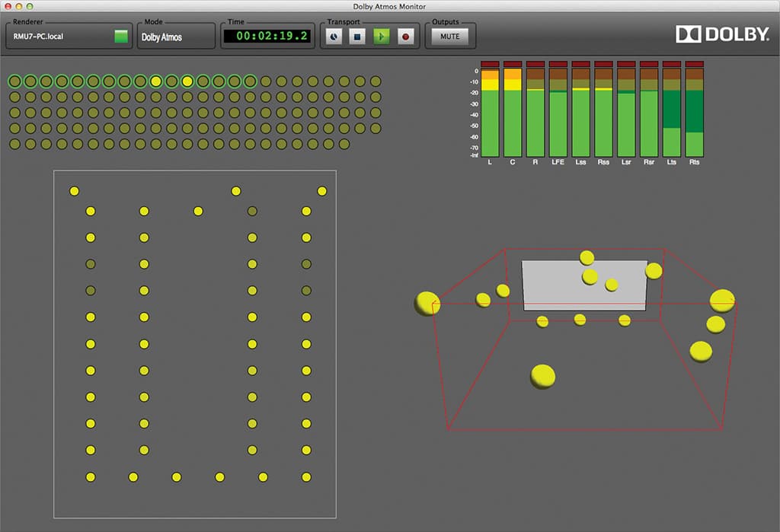780x532 pixels.
Task: Click the green renderer connection status indicator
Action: 121,37
